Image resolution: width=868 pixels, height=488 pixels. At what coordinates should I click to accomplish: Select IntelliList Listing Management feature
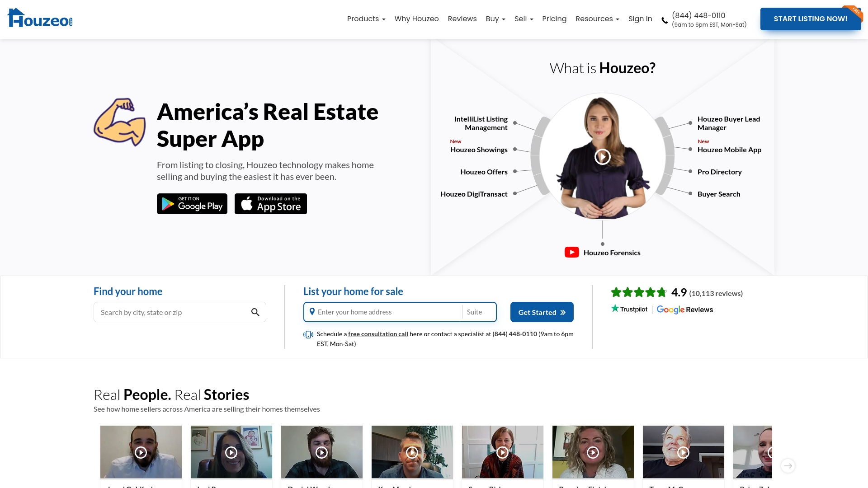click(x=481, y=123)
